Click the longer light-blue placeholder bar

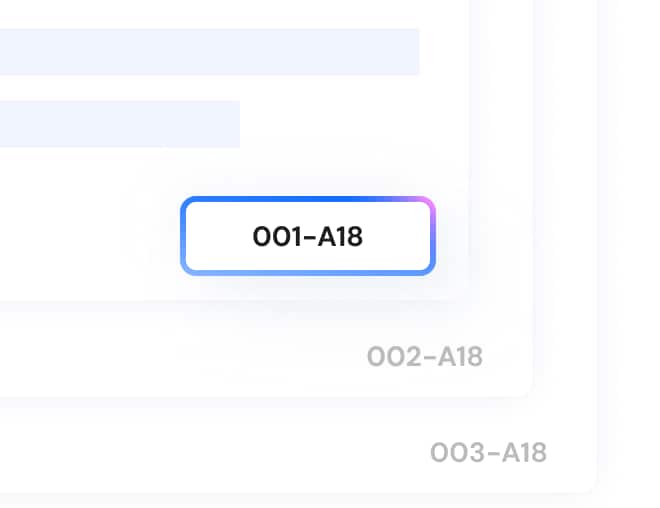200,51
